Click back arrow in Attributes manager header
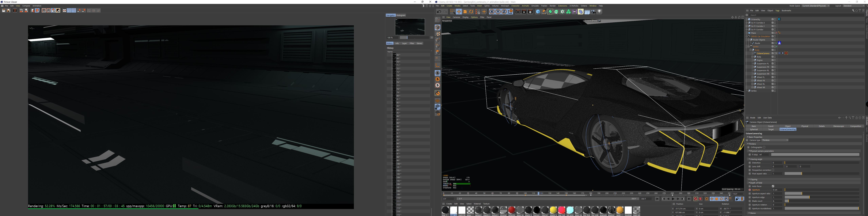 [840, 118]
